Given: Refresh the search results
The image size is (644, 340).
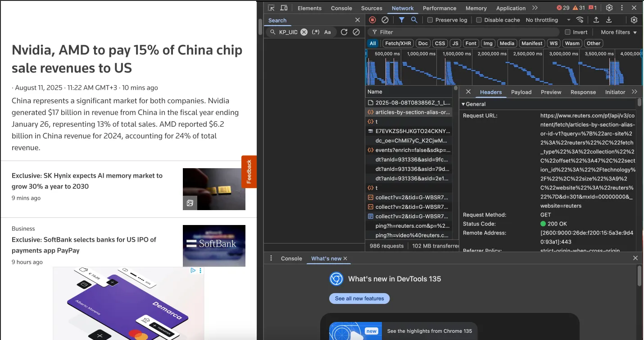Looking at the screenshot, I should point(344,32).
